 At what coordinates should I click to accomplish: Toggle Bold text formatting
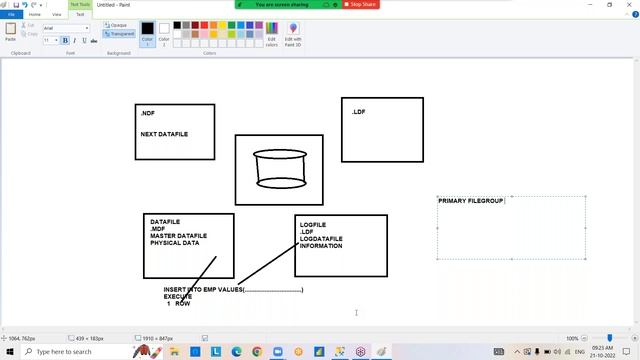(65, 40)
